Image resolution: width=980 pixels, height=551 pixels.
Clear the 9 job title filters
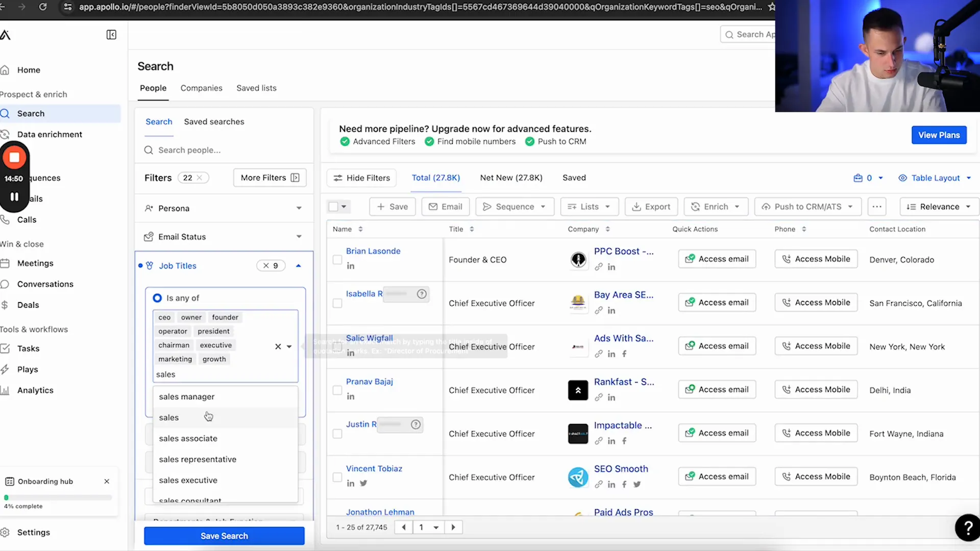(266, 266)
